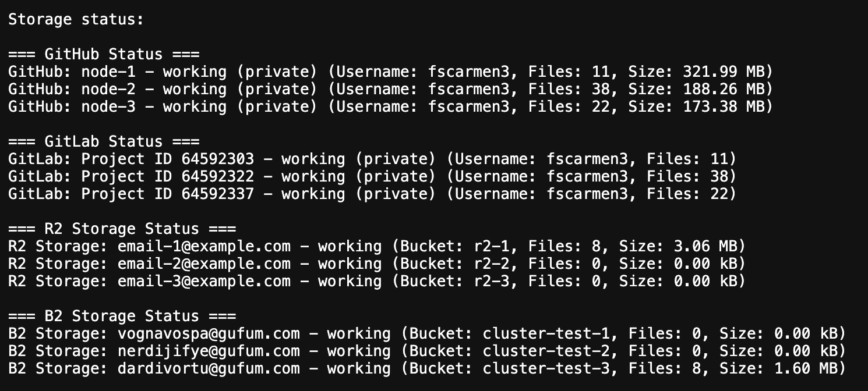Click the GitHub node-1 status line

pos(390,72)
